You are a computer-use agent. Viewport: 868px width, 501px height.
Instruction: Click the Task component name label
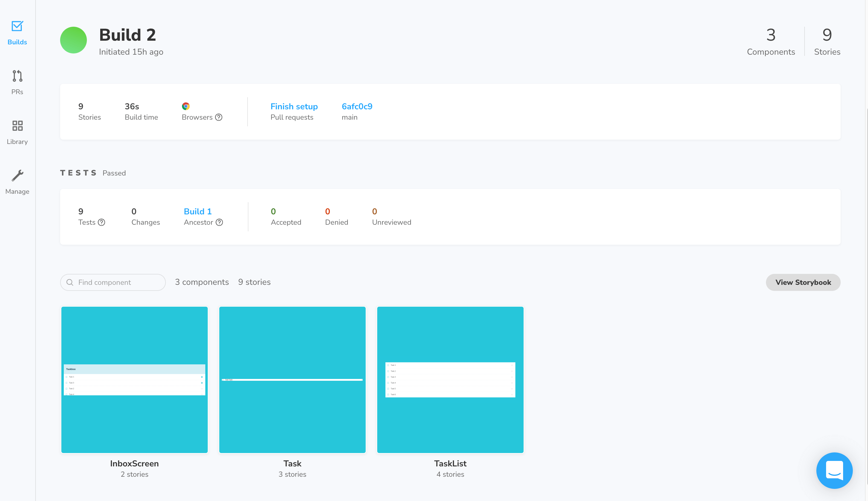[x=292, y=463]
